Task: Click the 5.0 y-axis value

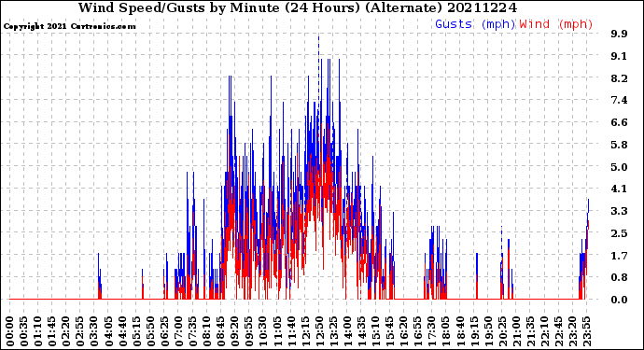Action: (619, 167)
